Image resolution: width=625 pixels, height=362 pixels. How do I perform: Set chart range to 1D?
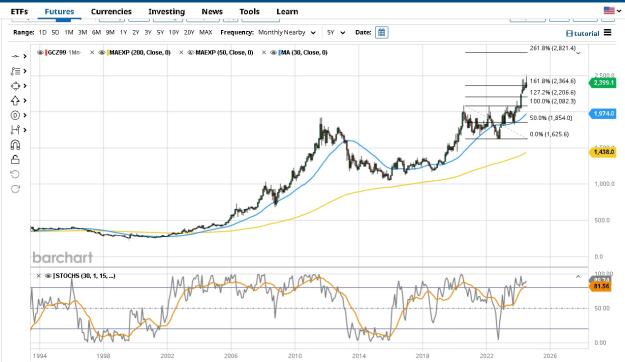pos(43,32)
